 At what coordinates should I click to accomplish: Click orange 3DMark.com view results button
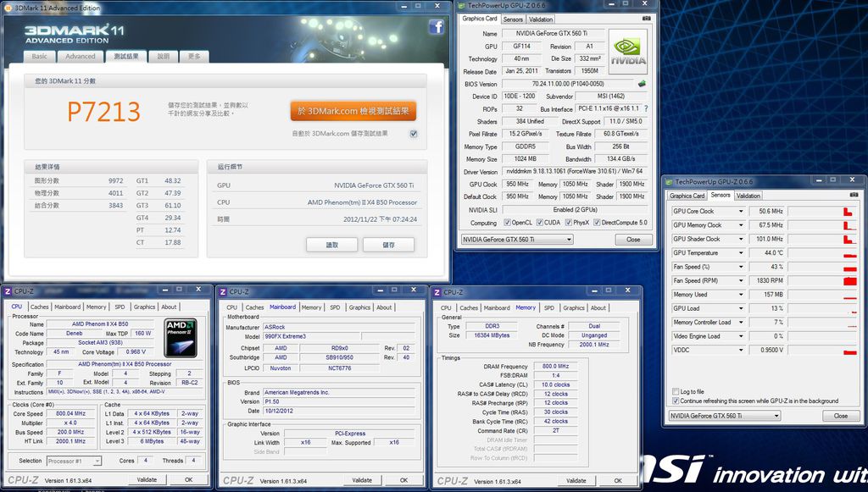(353, 111)
